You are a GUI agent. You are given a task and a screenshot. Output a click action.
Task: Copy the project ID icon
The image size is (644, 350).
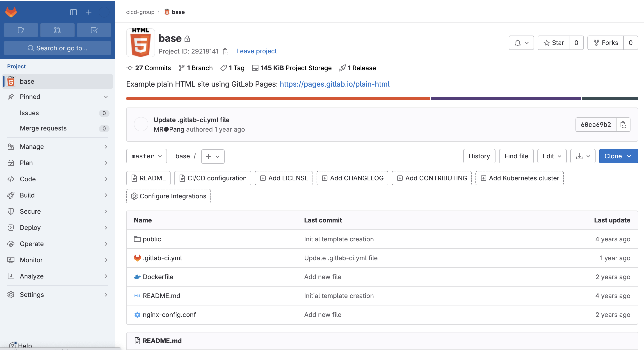tap(226, 52)
